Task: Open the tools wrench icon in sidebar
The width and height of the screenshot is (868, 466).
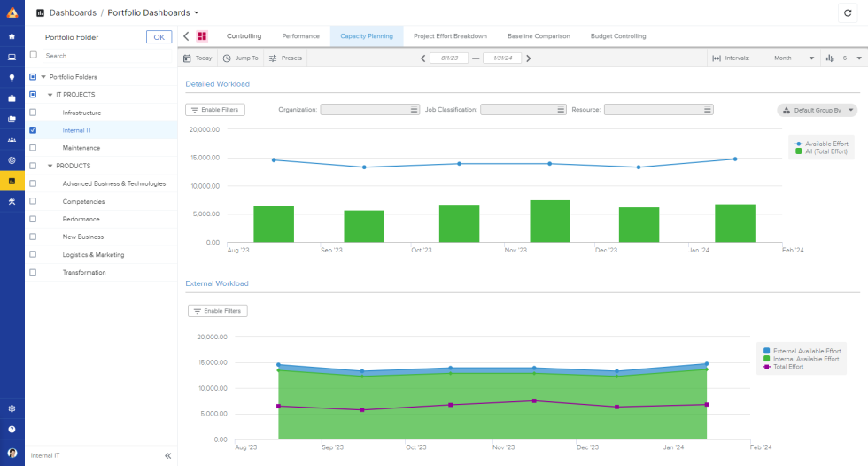Action: pos(12,201)
